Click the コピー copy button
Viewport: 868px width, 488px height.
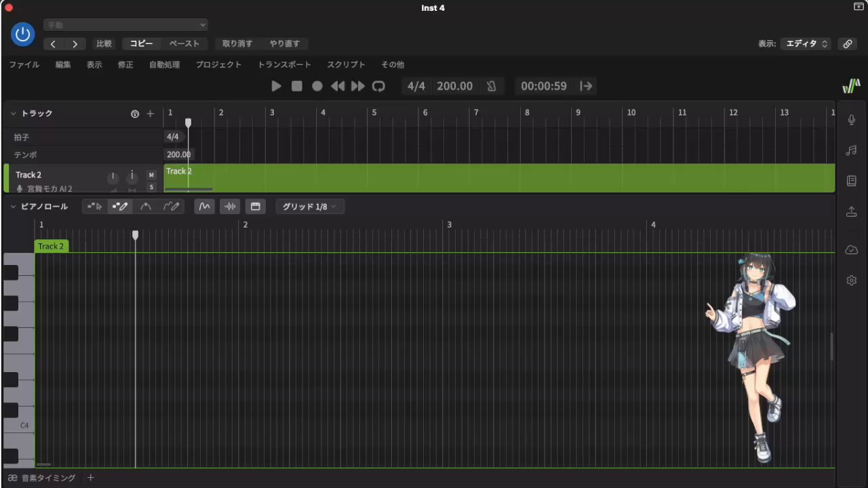point(141,43)
